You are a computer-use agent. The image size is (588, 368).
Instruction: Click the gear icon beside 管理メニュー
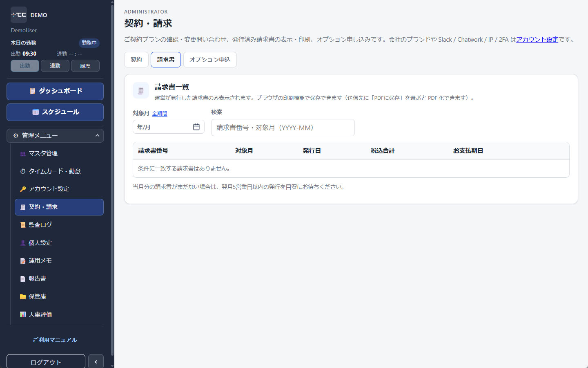[x=16, y=136]
